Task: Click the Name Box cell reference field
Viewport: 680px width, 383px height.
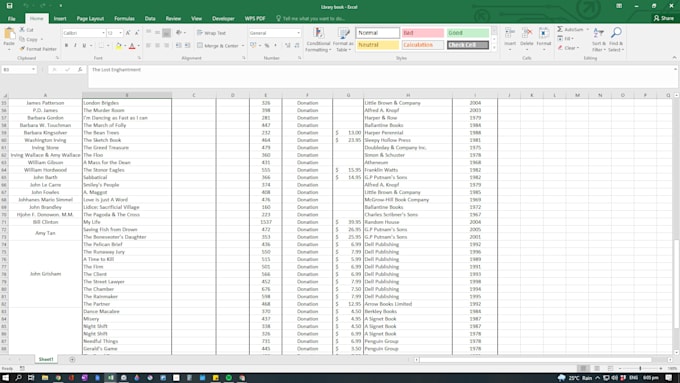Action: (19, 69)
